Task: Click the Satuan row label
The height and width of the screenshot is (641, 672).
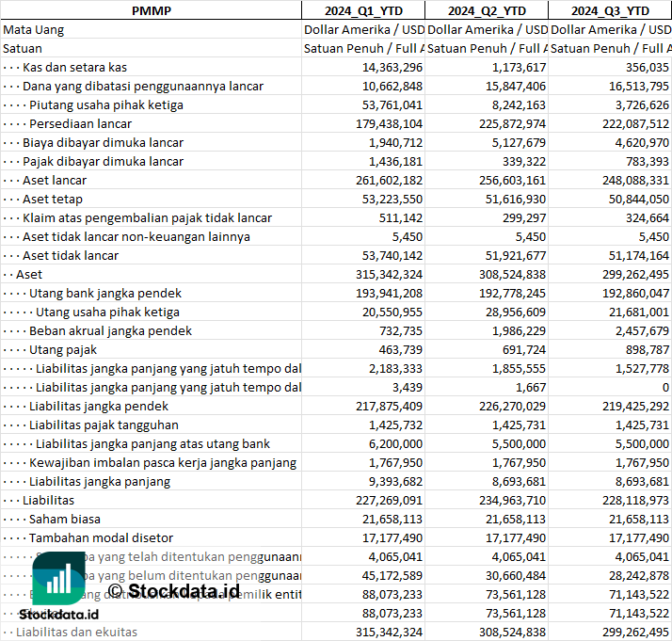Action: (23, 48)
